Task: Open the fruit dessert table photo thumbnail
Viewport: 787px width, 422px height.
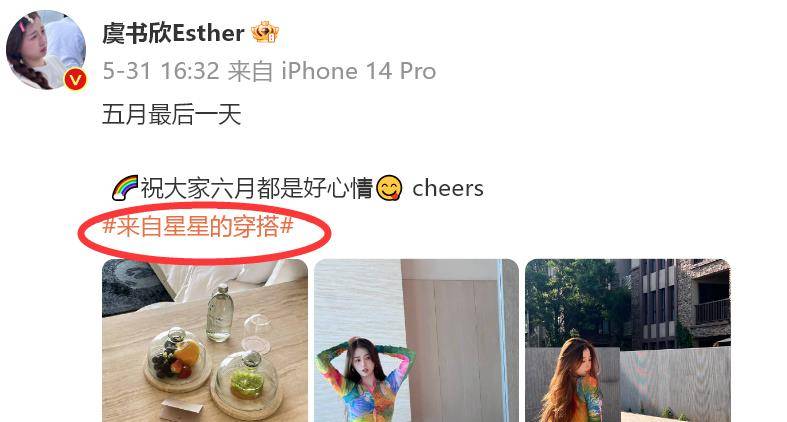Action: [205, 340]
